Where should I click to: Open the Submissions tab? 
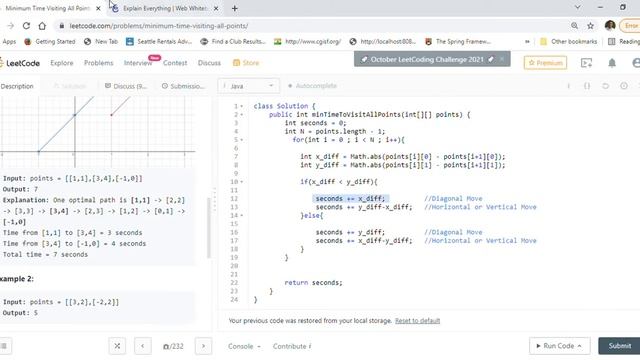183,86
